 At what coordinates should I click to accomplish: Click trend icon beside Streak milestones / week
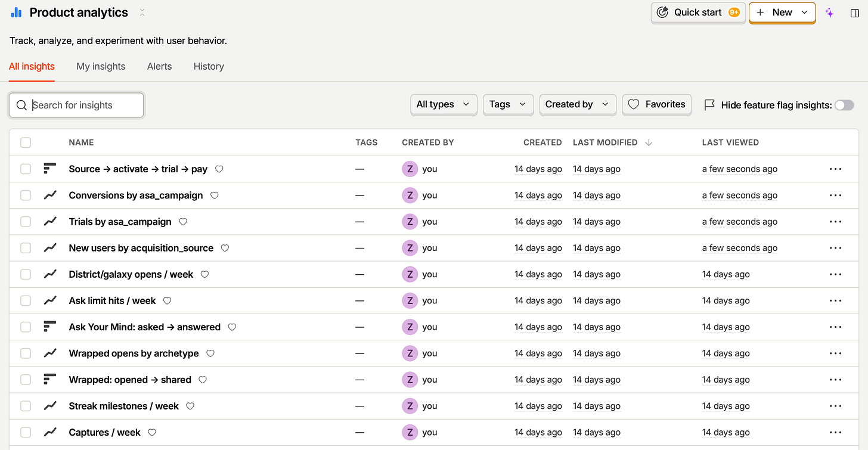coord(50,406)
